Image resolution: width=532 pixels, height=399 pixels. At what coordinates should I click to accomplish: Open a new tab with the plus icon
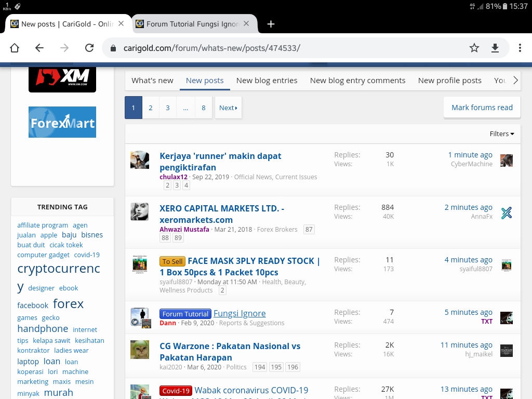click(x=271, y=24)
